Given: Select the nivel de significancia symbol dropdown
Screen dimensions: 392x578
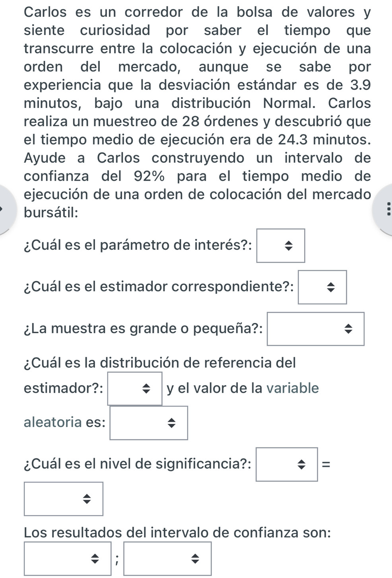Looking at the screenshot, I should 287,464.
